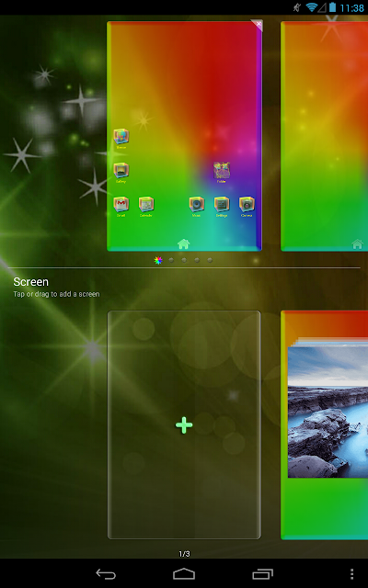Screen dimensions: 368x588
Task: Set second screen as home with house icon
Action: click(358, 243)
